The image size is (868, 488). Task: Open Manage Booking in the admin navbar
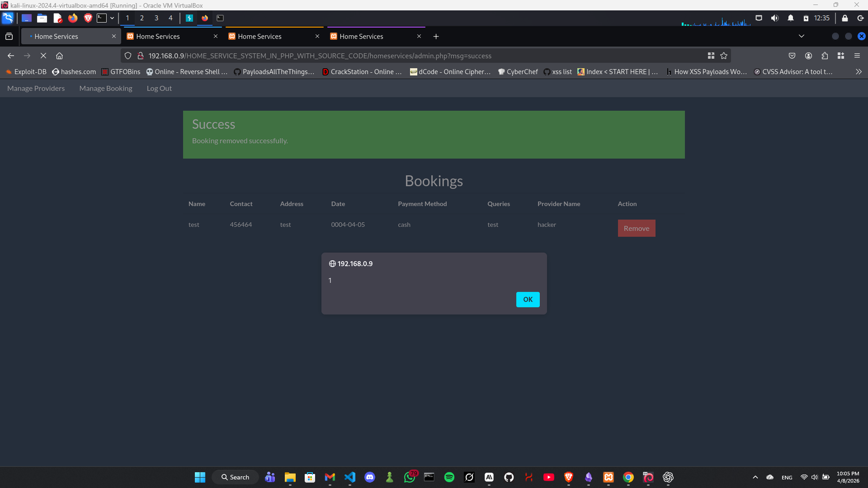pos(106,88)
